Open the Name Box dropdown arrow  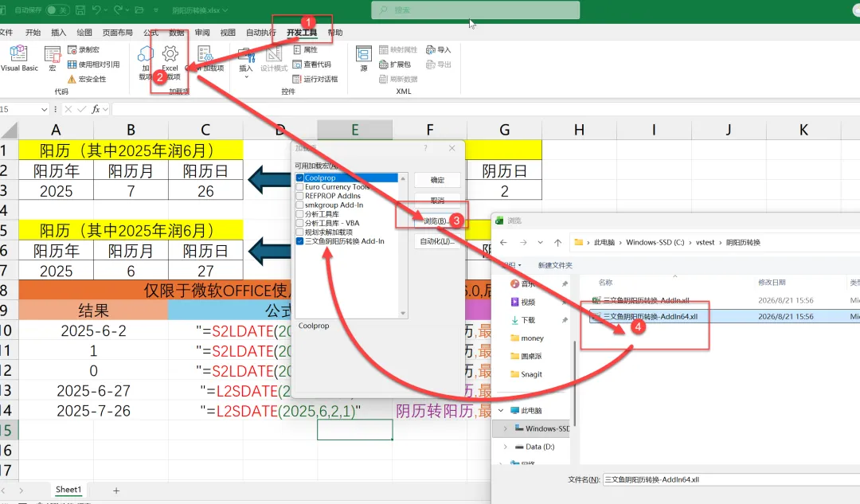[x=45, y=109]
